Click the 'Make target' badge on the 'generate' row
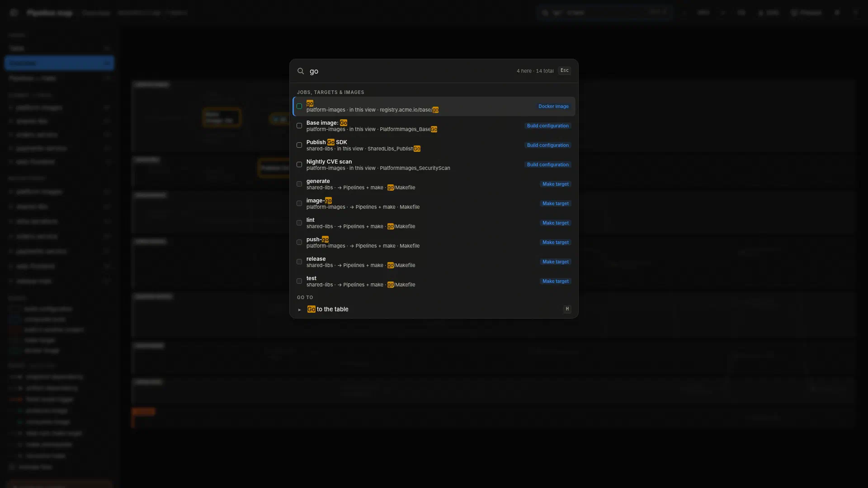868x488 pixels. pos(555,184)
